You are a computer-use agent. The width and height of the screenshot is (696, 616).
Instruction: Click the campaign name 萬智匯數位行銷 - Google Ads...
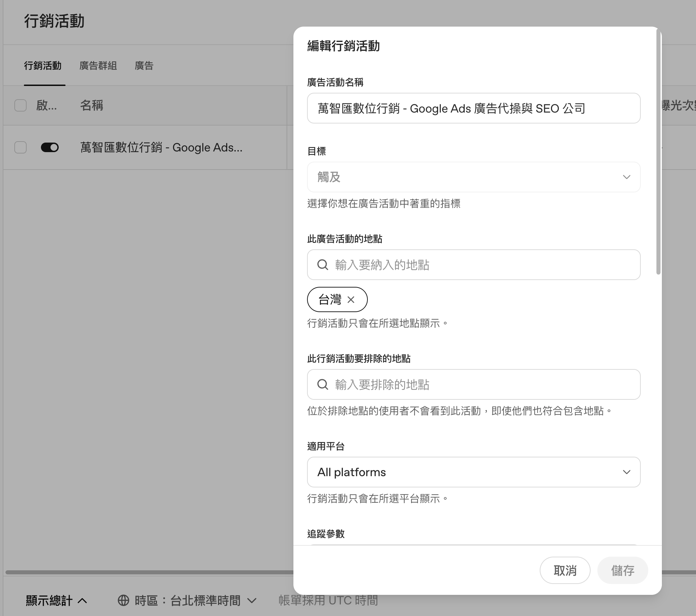161,147
